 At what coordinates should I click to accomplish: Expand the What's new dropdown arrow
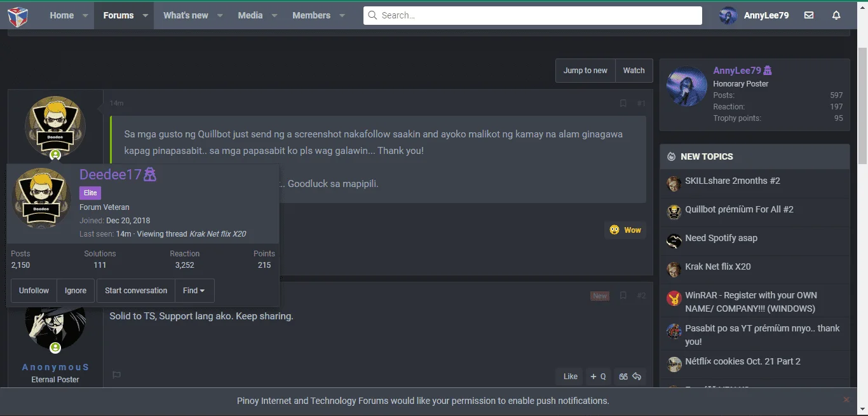tap(220, 16)
